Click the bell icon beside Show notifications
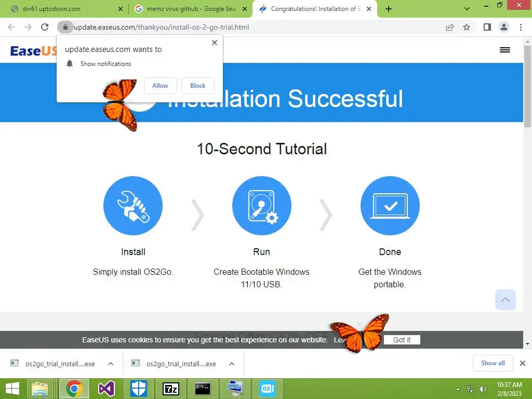 70,63
